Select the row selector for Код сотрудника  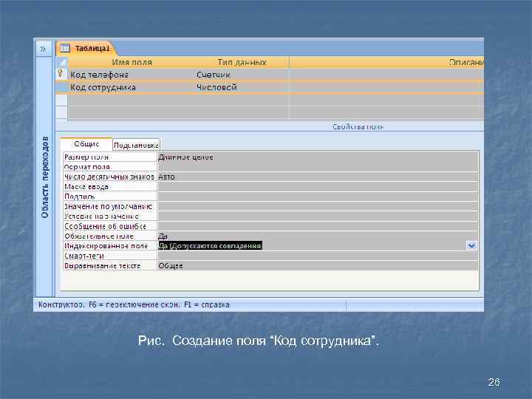(x=61, y=87)
